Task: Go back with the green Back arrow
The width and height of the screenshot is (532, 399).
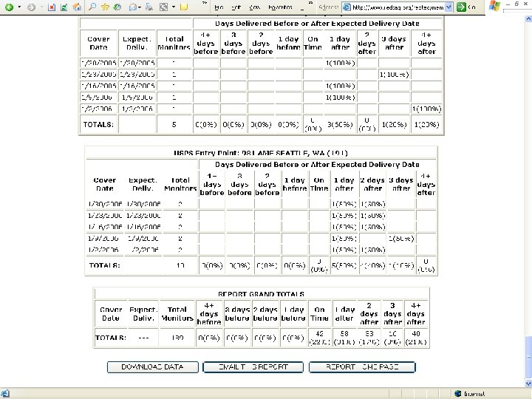Action: (9, 7)
